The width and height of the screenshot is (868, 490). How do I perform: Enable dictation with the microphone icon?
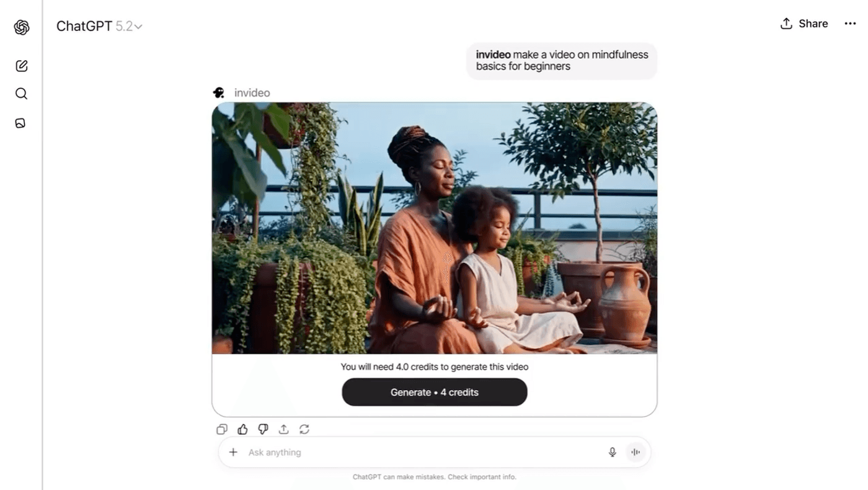[x=613, y=452]
